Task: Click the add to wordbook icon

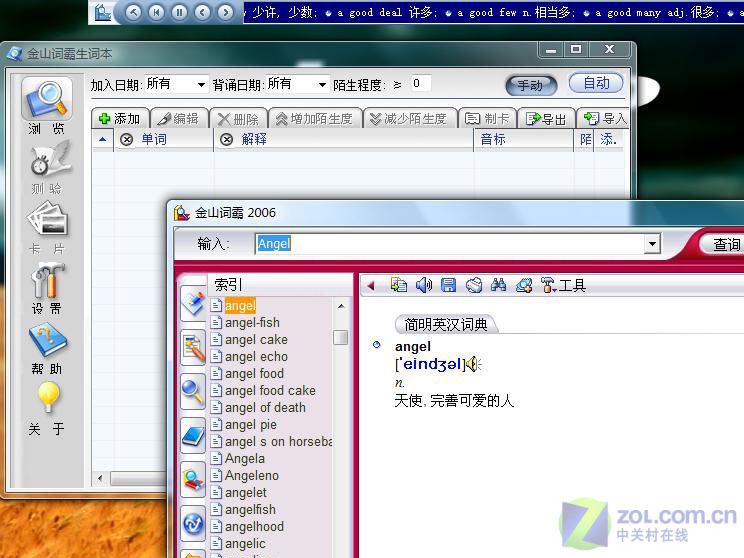Action: pos(523,285)
